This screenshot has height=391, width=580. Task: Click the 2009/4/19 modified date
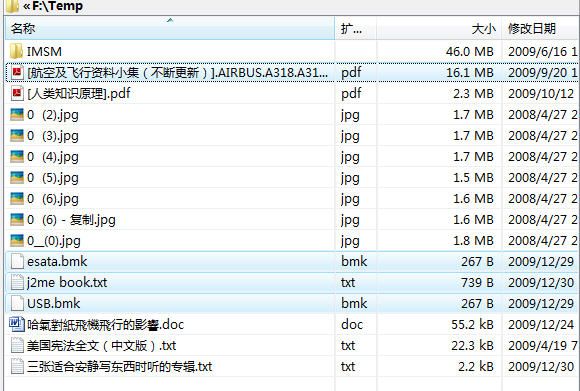click(543, 346)
